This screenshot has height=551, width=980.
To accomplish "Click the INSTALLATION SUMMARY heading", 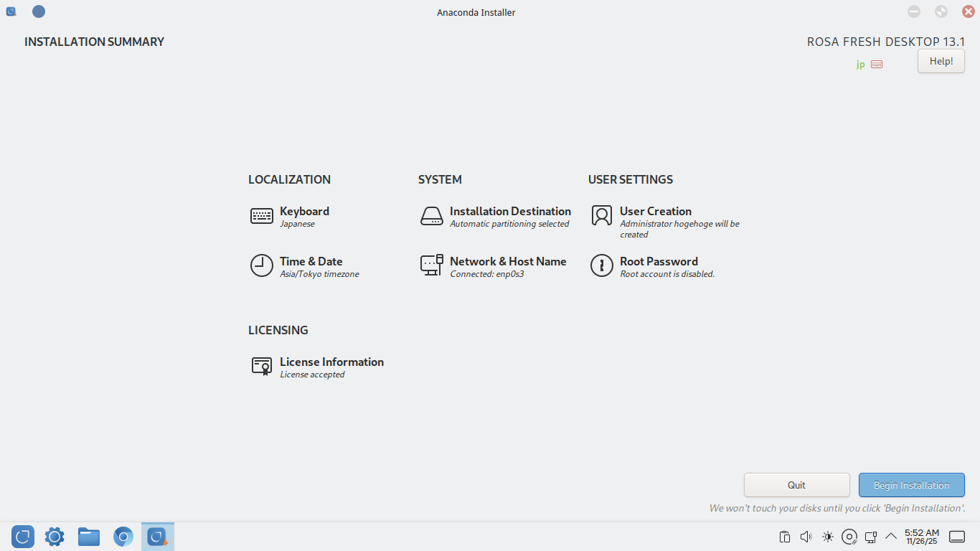I will (95, 42).
